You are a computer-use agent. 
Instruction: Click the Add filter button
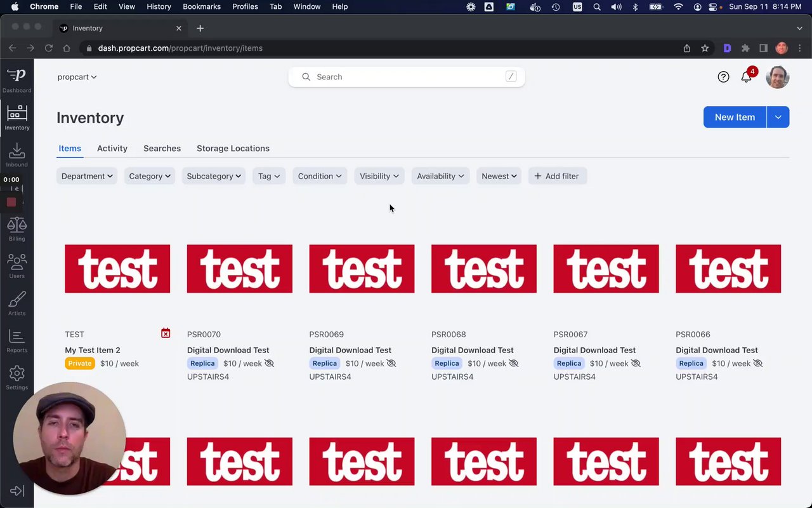coord(557,176)
